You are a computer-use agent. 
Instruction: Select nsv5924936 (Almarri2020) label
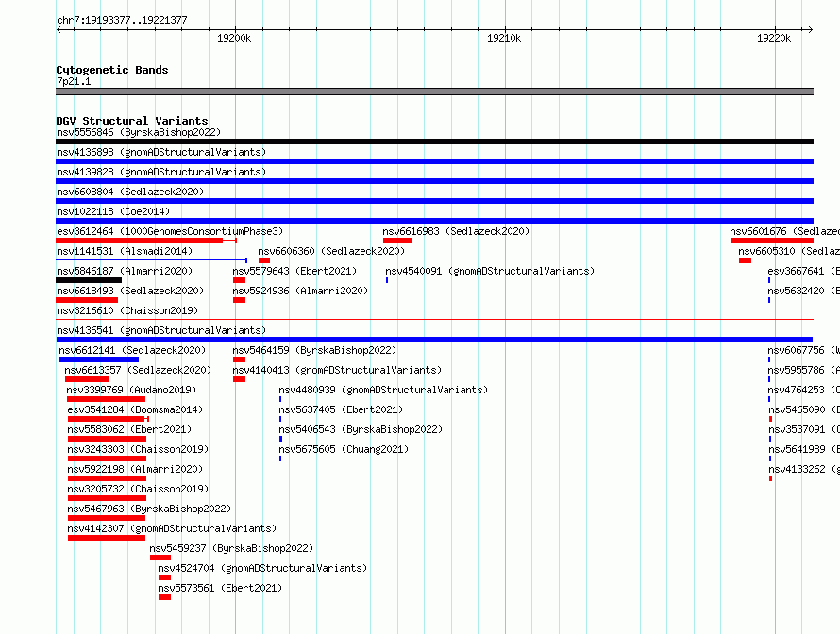pos(300,291)
